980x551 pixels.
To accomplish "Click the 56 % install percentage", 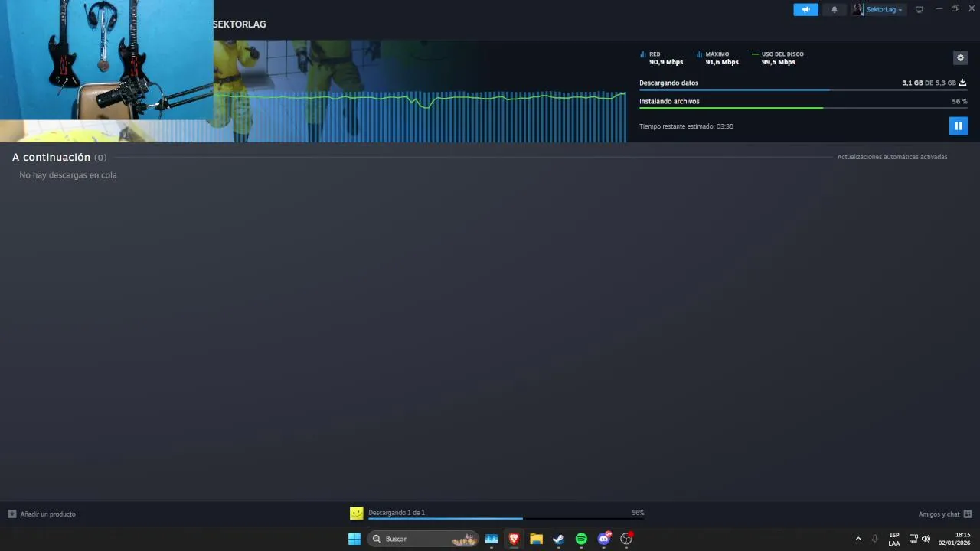I will (959, 101).
